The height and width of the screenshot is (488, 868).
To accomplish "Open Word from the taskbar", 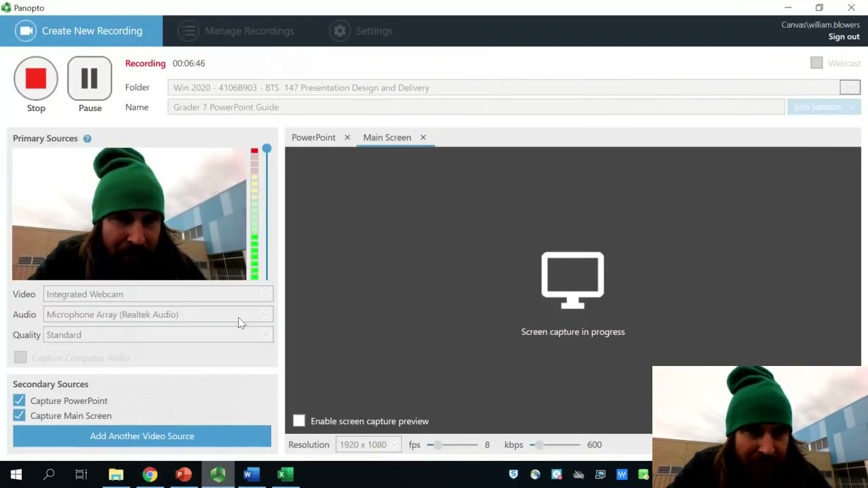I will 252,474.
